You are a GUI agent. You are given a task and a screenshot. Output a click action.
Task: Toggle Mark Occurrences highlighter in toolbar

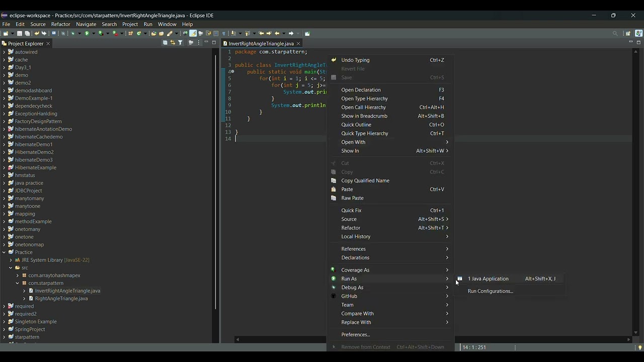(193, 34)
